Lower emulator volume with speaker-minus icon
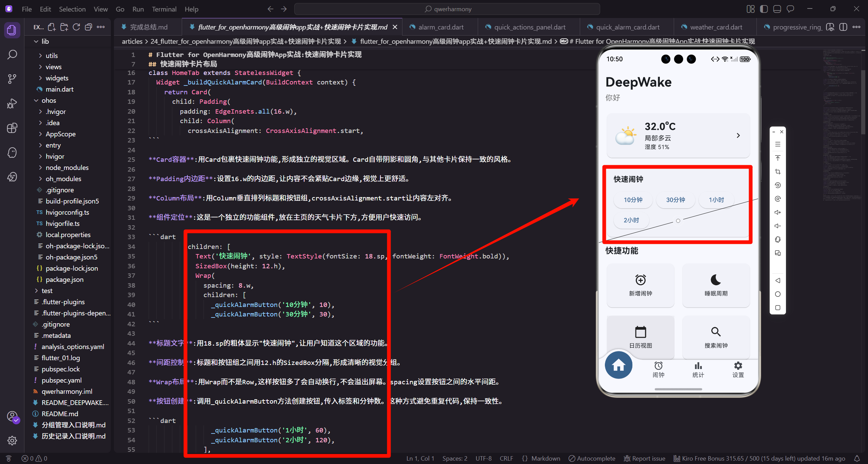868x464 pixels. (x=778, y=226)
